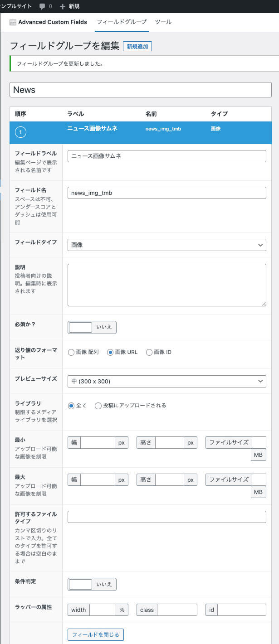Open the フィールドタイプ dropdown
This screenshot has height=644, width=279.
tap(166, 245)
